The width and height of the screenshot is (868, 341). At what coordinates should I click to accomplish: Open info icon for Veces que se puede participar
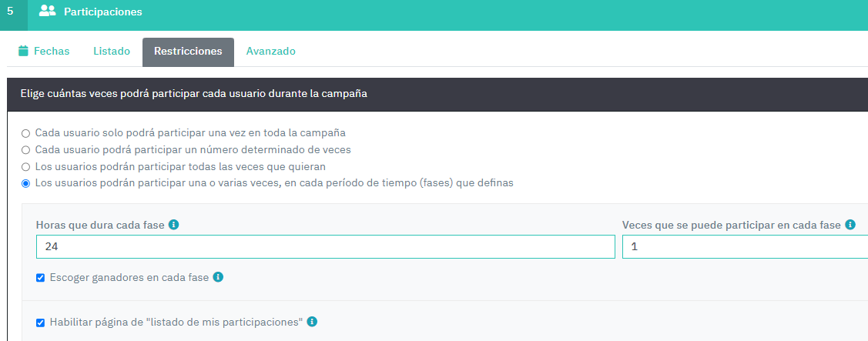click(x=850, y=225)
